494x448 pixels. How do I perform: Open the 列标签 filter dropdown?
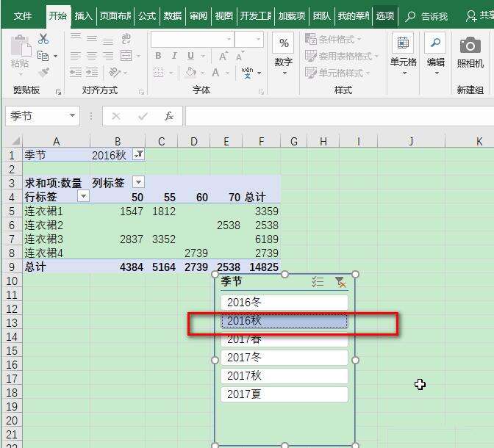(x=139, y=182)
